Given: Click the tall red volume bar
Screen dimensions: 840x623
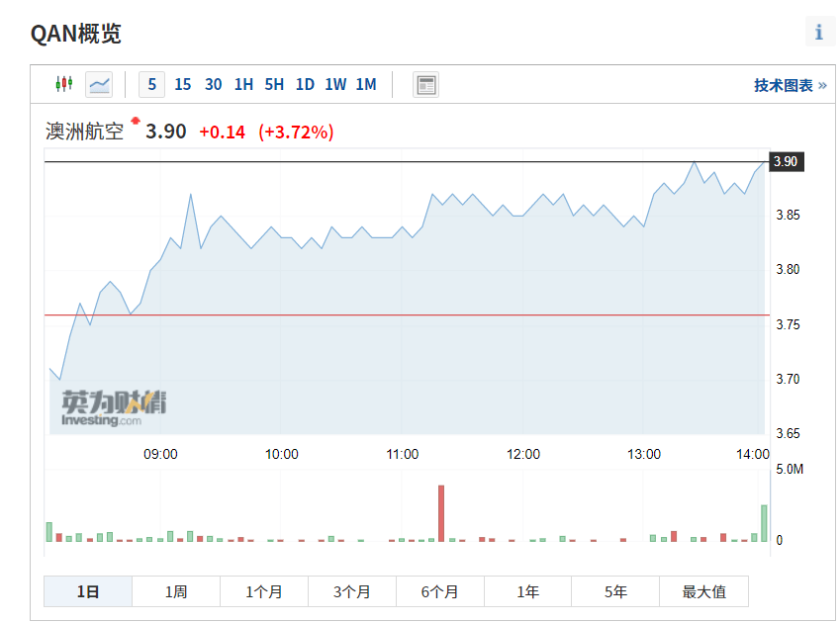Looking at the screenshot, I should pos(441,513).
